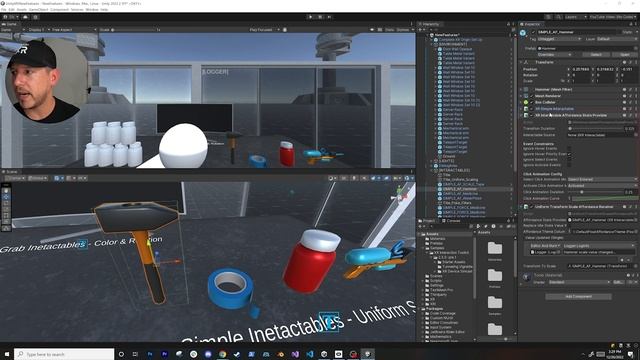Select the Hierarchy tab
Viewport: 640px width, 360px height.
tap(429, 24)
